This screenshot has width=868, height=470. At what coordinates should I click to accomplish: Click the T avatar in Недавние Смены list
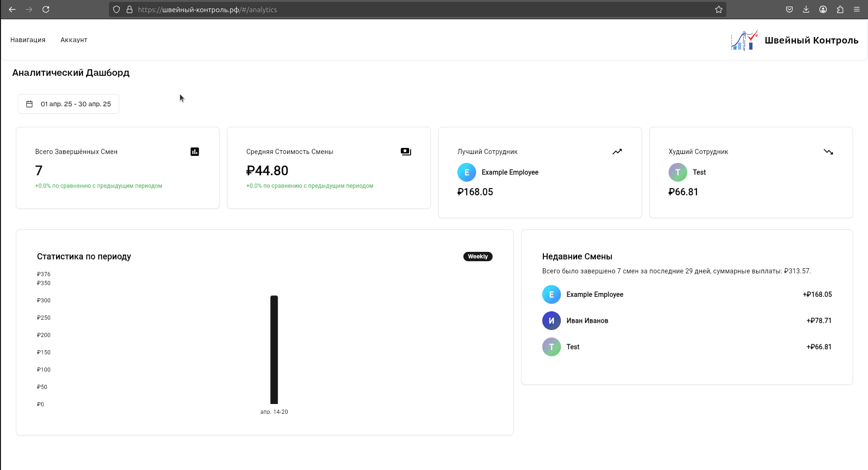coord(551,347)
